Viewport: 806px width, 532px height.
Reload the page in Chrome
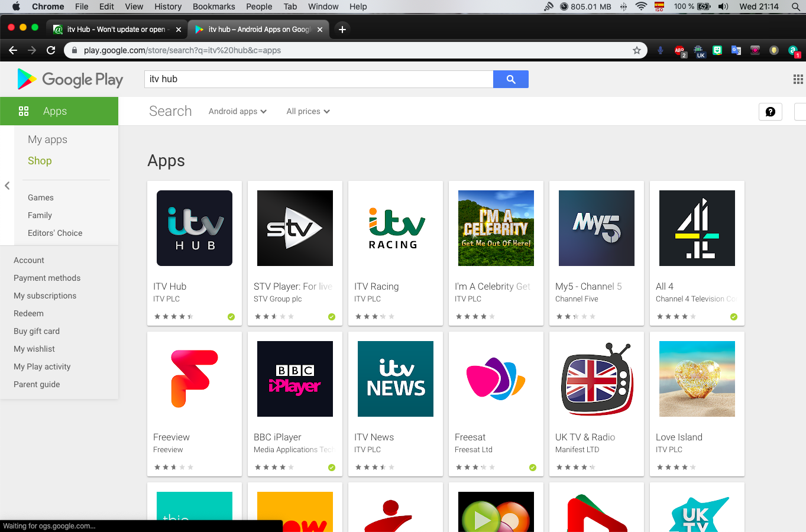coord(51,50)
